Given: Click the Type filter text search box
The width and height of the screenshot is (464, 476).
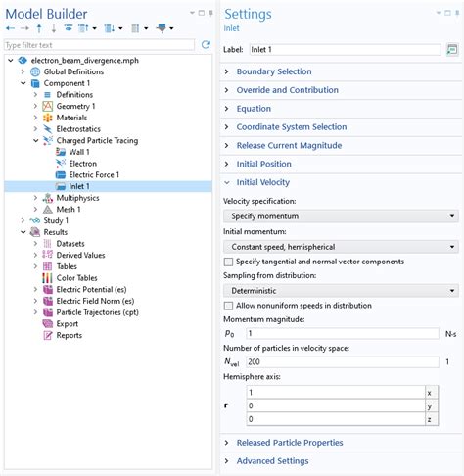Looking at the screenshot, I should point(99,45).
